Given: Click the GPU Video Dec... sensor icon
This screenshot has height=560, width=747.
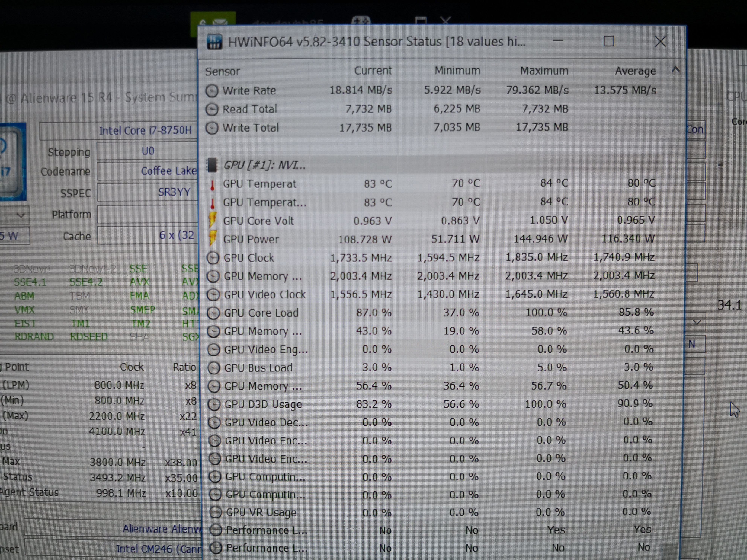Looking at the screenshot, I should click(214, 423).
